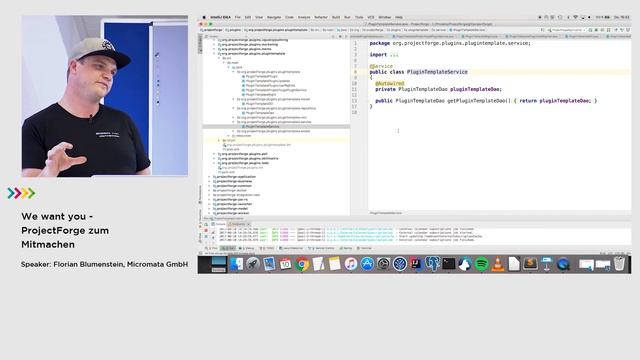Collapse the main folder node
640x360 pixels.
tap(224, 63)
